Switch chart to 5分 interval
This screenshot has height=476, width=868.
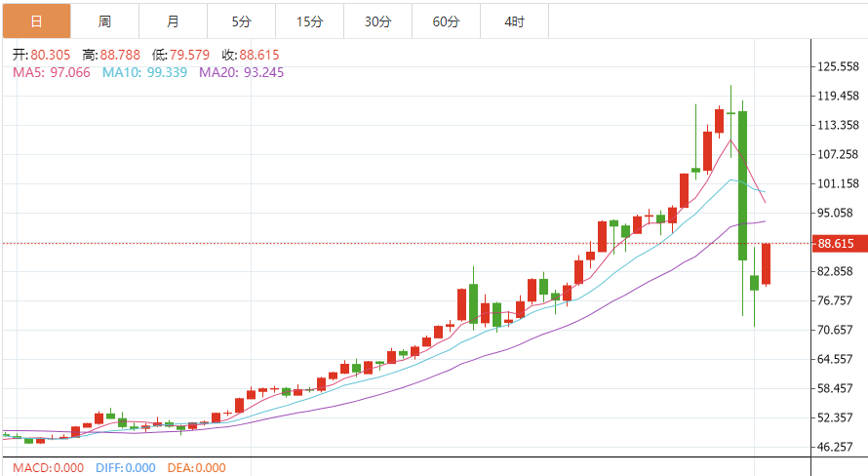(241, 20)
